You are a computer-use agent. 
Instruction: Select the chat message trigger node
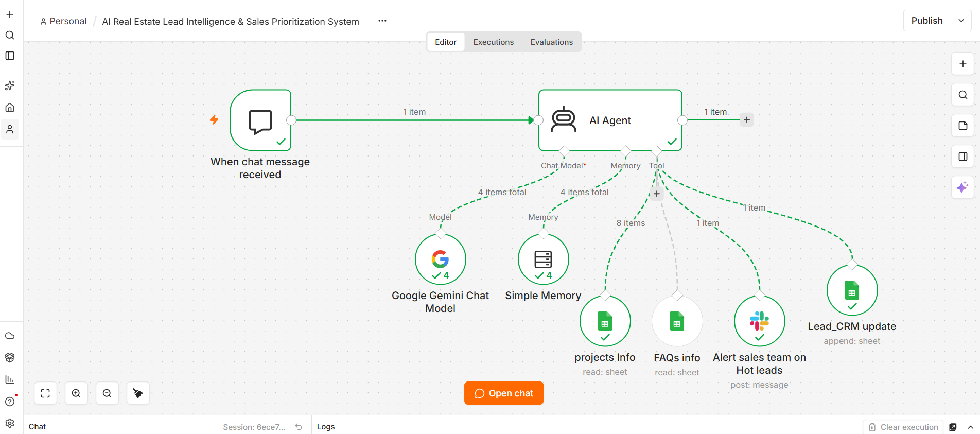click(260, 120)
